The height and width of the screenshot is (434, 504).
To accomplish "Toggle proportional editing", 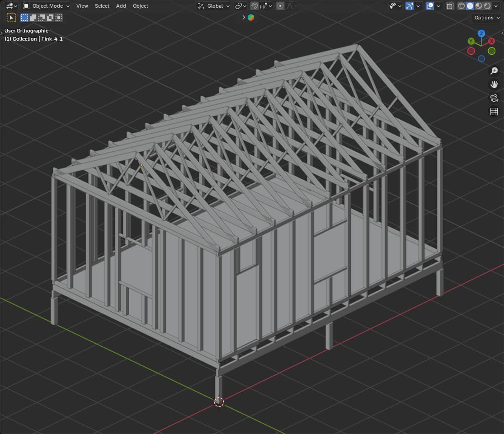I will [280, 6].
